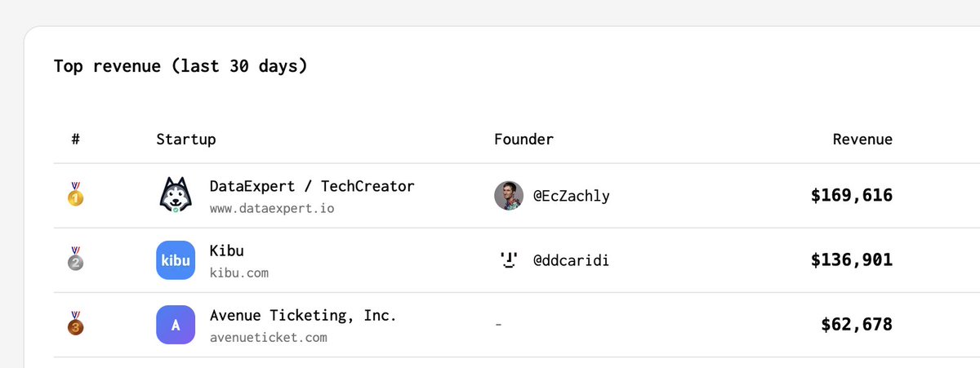The image size is (980, 368).
Task: Open the @EcZachly founder profile
Action: pos(572,196)
